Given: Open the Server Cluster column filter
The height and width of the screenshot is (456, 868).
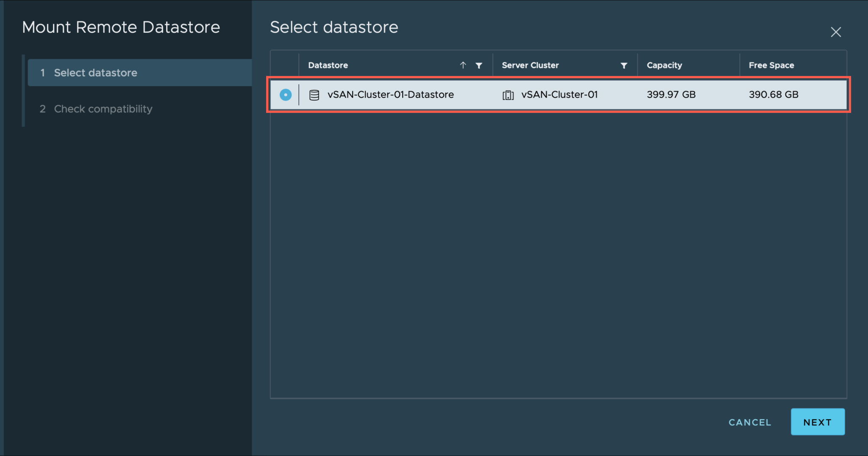Looking at the screenshot, I should pos(624,65).
